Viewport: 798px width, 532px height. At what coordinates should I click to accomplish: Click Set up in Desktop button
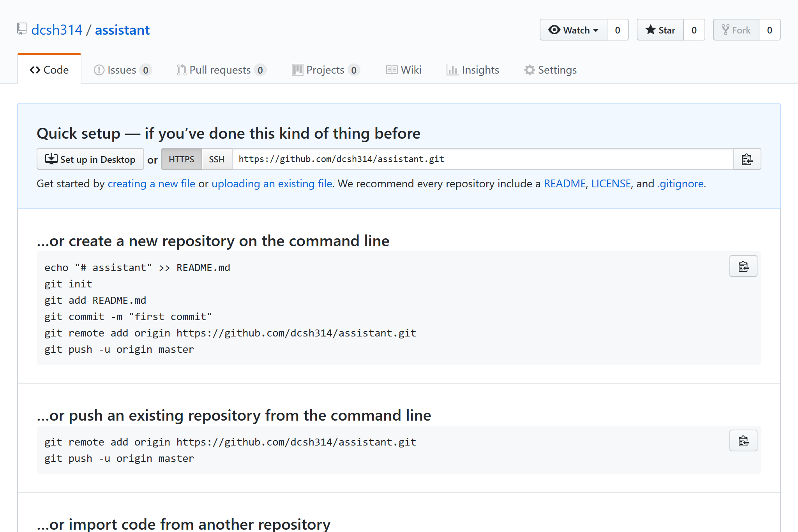coord(90,159)
